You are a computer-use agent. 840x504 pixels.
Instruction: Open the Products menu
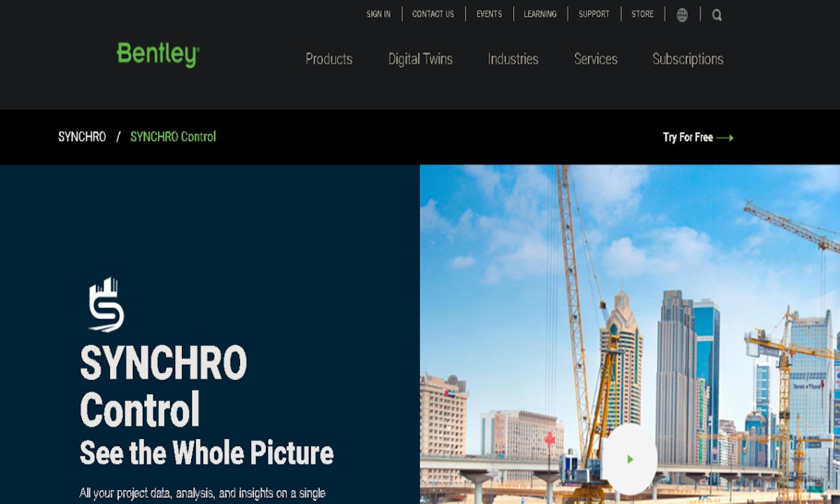tap(328, 59)
